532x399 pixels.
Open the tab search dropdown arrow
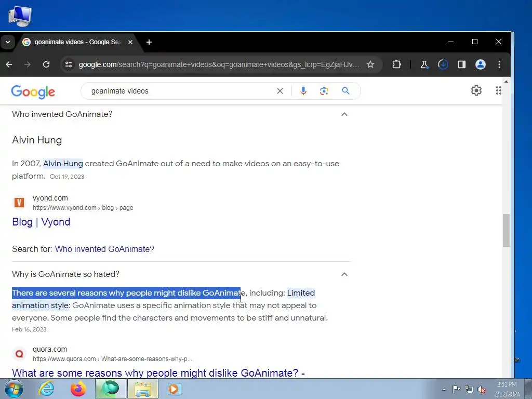[x=7, y=42]
